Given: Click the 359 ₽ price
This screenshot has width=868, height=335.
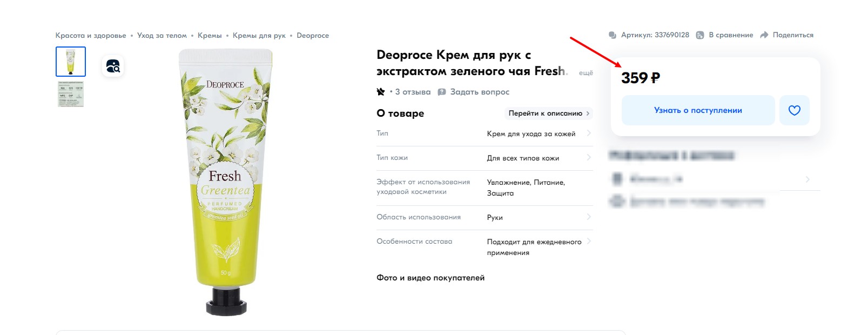Looking at the screenshot, I should pos(641,78).
